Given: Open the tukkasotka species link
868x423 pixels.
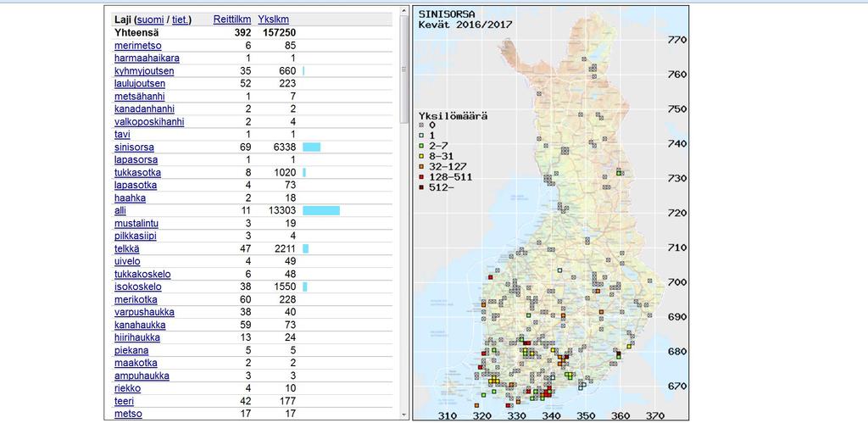Looking at the screenshot, I should pos(138,173).
